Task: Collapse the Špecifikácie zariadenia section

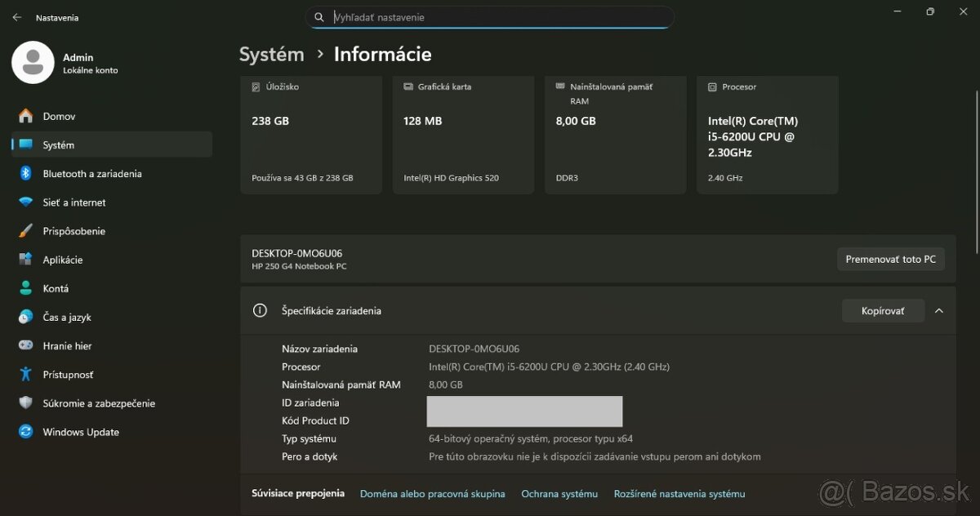Action: (938, 310)
